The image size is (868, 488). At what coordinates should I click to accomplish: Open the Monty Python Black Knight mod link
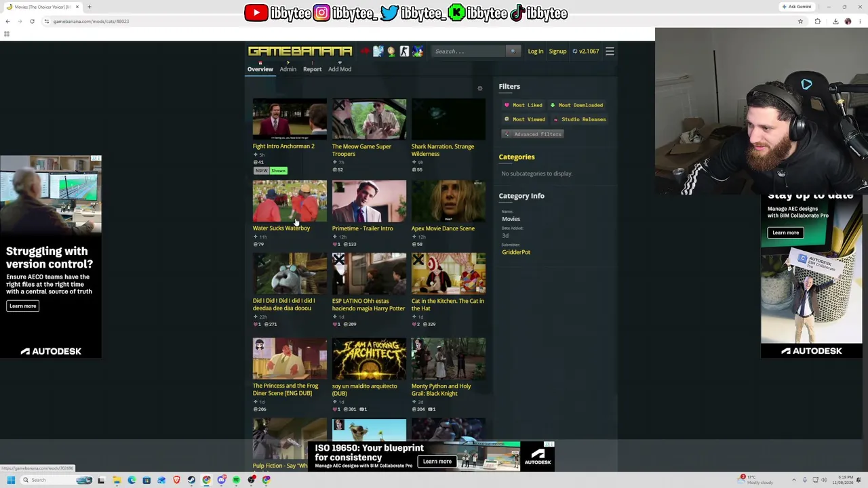pyautogui.click(x=441, y=390)
